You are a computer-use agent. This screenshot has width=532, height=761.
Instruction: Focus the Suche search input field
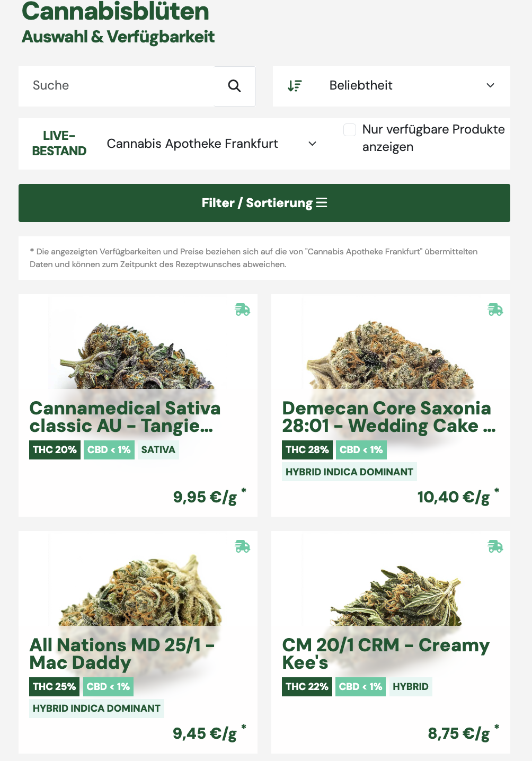(117, 86)
